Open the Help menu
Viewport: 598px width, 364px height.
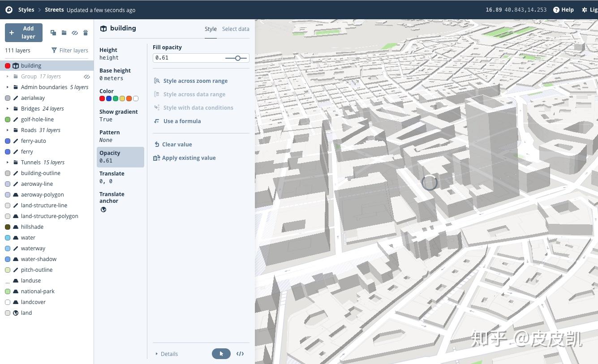563,9
